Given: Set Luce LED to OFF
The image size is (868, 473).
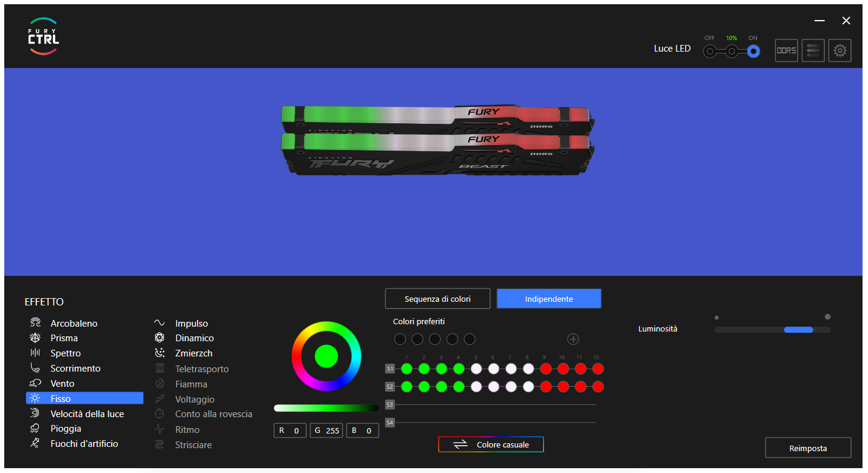Looking at the screenshot, I should pyautogui.click(x=709, y=52).
